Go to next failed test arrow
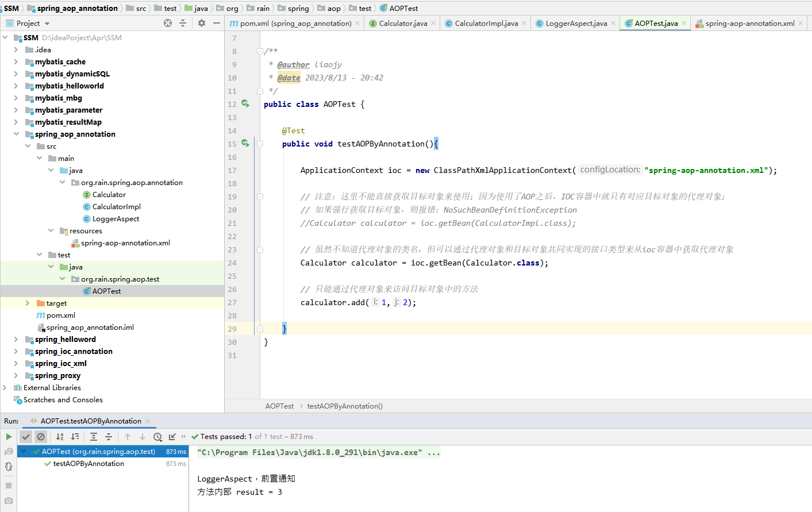 (x=143, y=437)
